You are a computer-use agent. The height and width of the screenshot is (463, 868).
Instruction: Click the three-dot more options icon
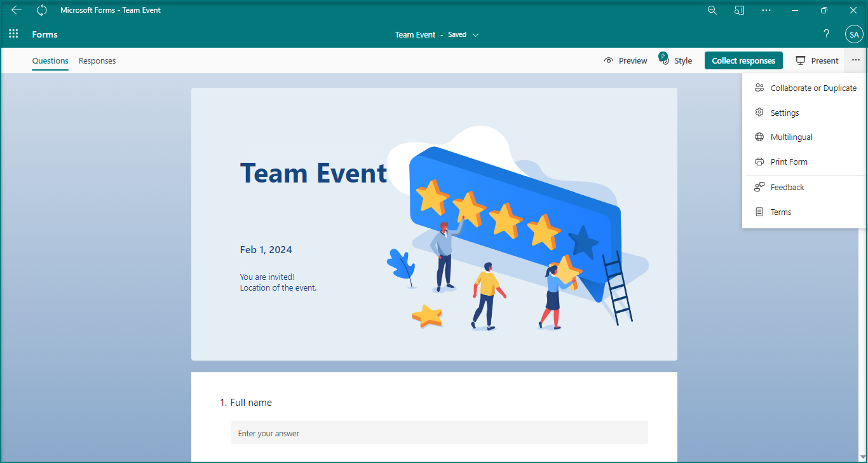856,60
